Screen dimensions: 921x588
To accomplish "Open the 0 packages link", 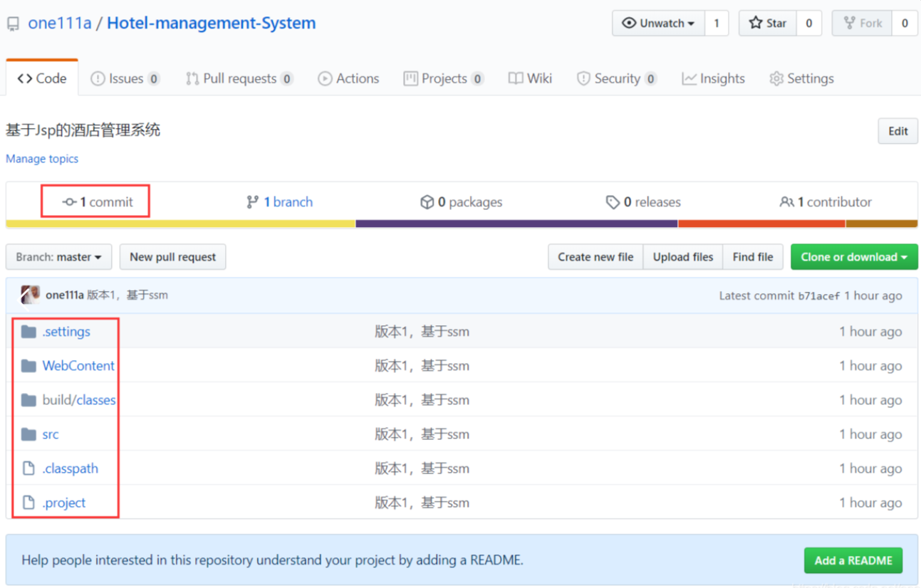I will 461,202.
